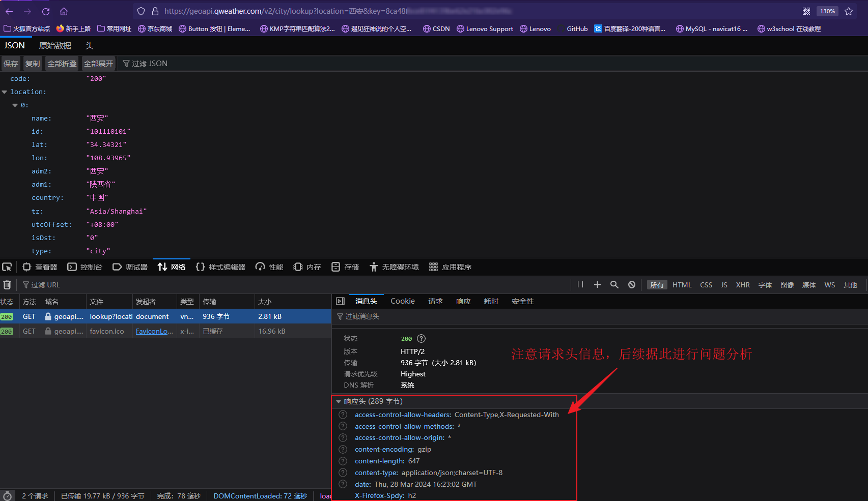868x501 pixels.
Task: Click the 复制 button in JSON toolbar
Action: click(x=33, y=64)
